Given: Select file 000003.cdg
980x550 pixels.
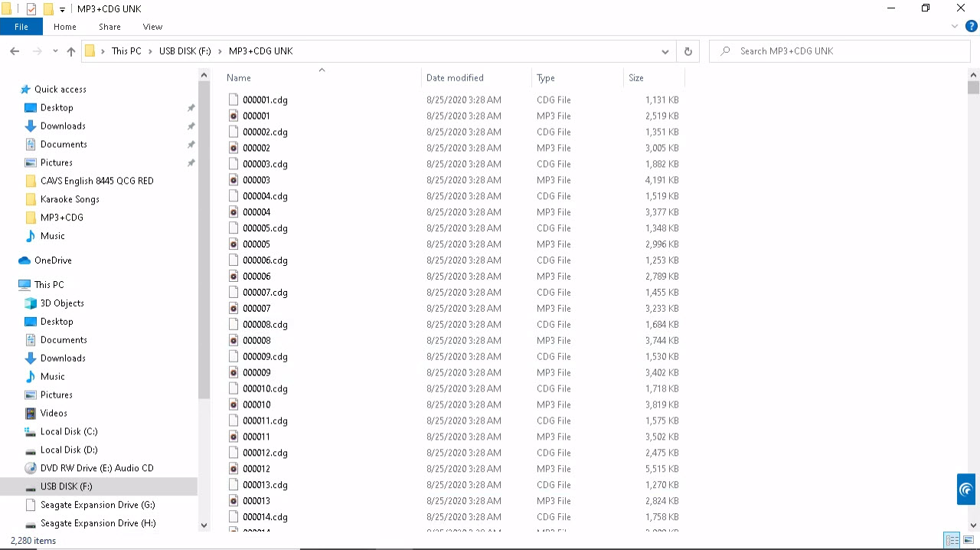Looking at the screenshot, I should coord(265,164).
